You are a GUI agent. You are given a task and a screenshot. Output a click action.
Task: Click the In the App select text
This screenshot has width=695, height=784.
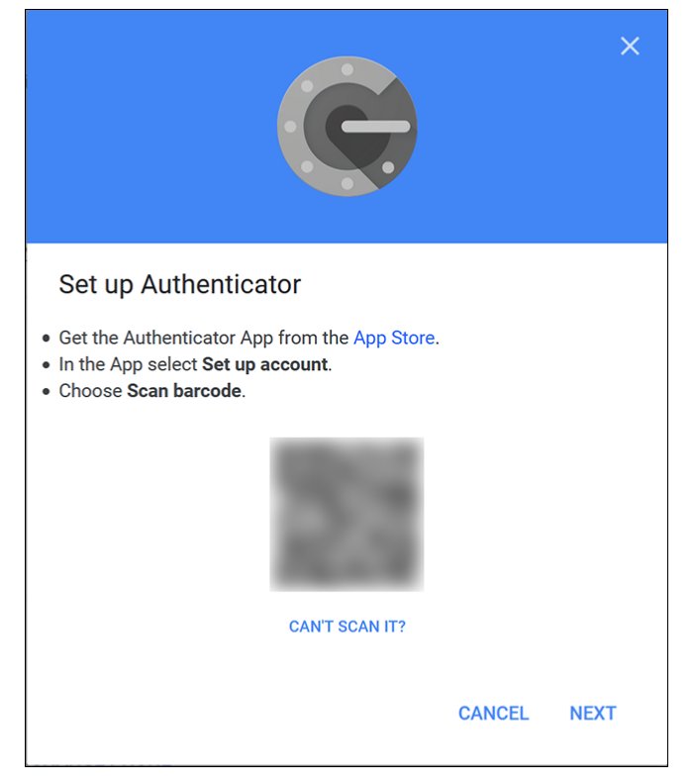click(129, 364)
